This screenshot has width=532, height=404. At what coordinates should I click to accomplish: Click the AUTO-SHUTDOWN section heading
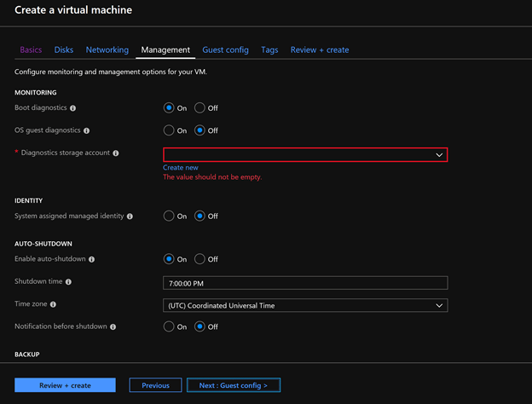43,244
